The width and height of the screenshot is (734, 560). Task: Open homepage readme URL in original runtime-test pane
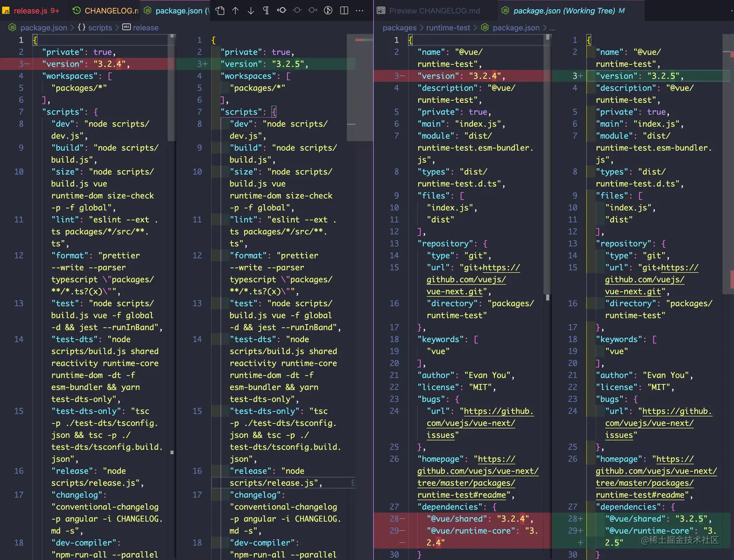coord(478,477)
